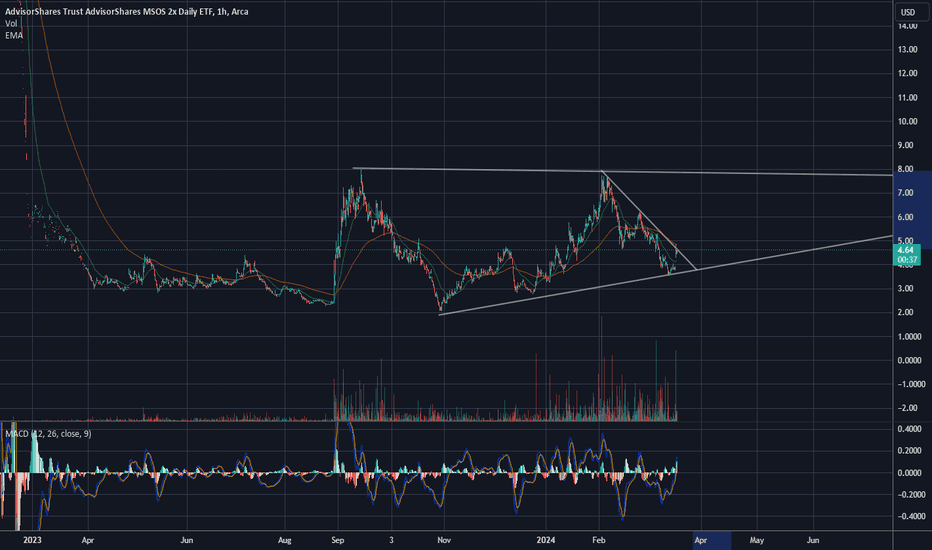
Task: Select the EMA indicator label
Action: click(x=14, y=35)
